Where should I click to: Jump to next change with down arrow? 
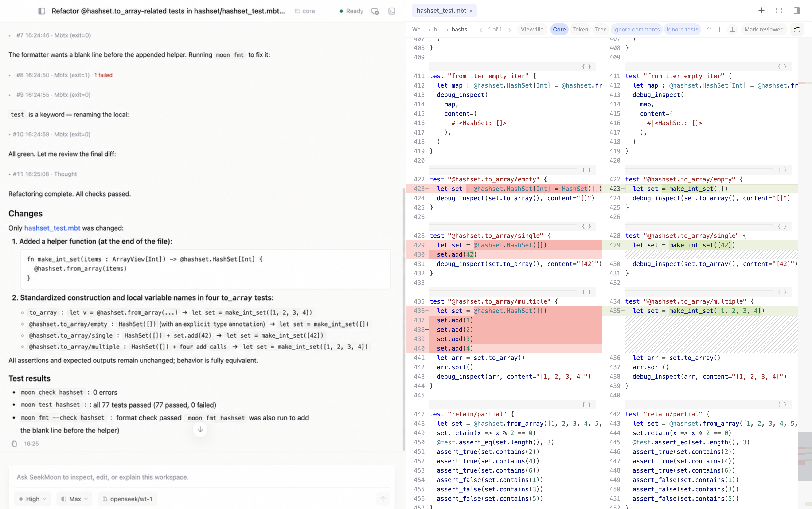pos(719,29)
